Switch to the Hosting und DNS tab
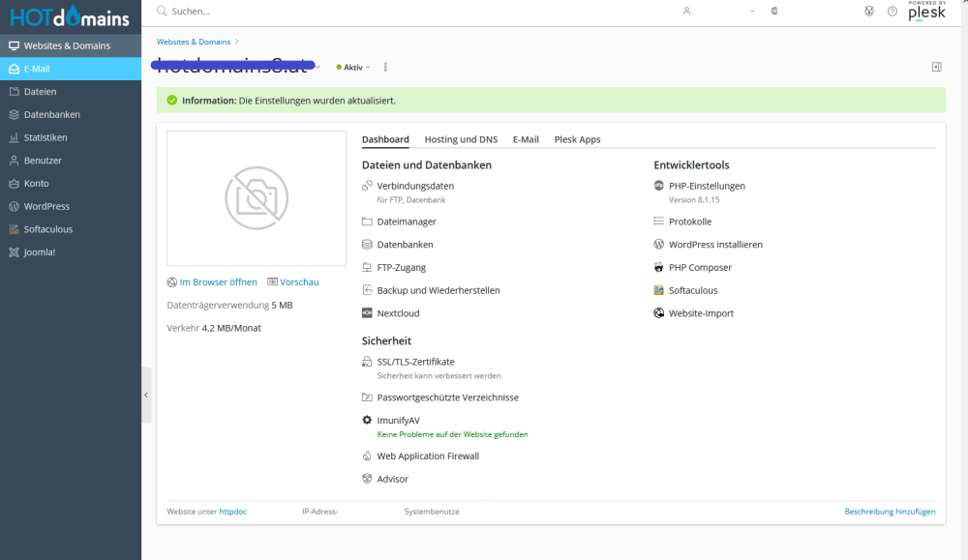The image size is (968, 560). point(461,139)
